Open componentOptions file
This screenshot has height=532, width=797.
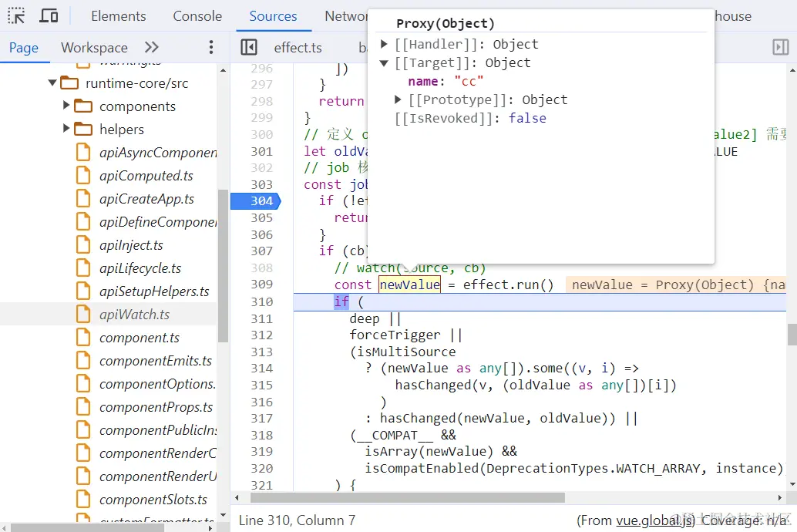pos(157,384)
